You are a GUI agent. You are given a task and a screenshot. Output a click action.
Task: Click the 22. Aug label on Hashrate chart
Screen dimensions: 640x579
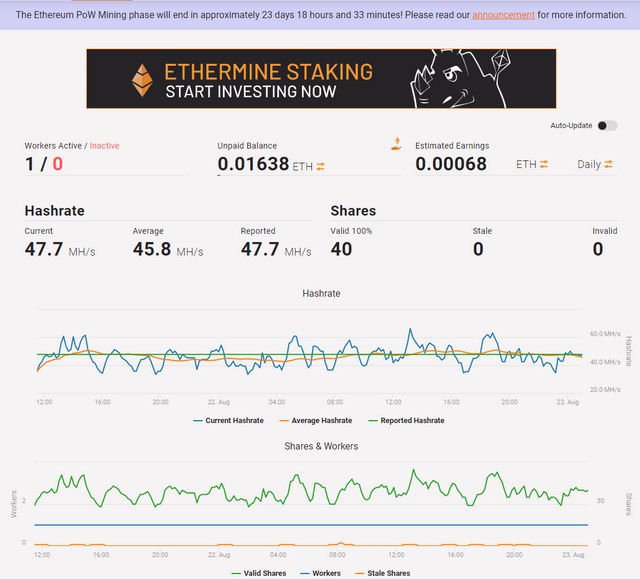(218, 402)
